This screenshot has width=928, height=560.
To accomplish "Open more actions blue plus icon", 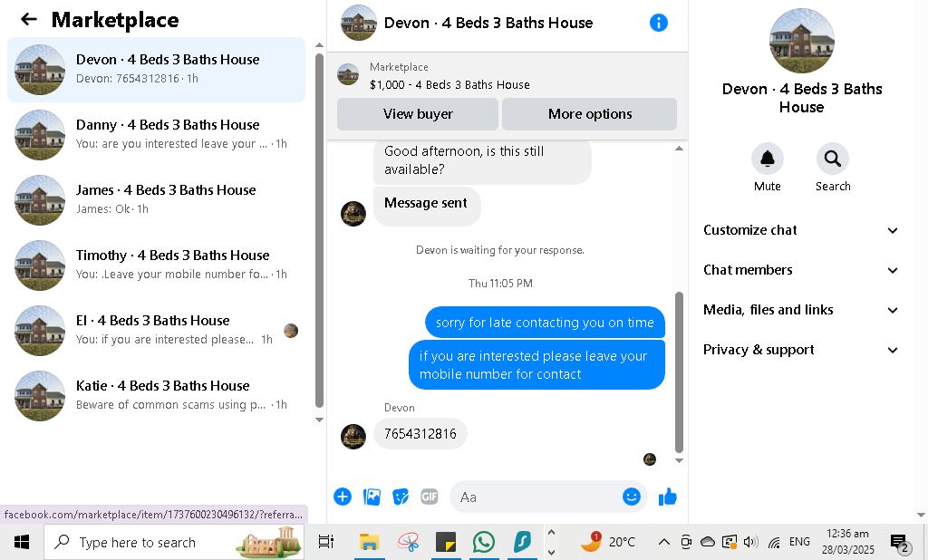I will (x=342, y=497).
